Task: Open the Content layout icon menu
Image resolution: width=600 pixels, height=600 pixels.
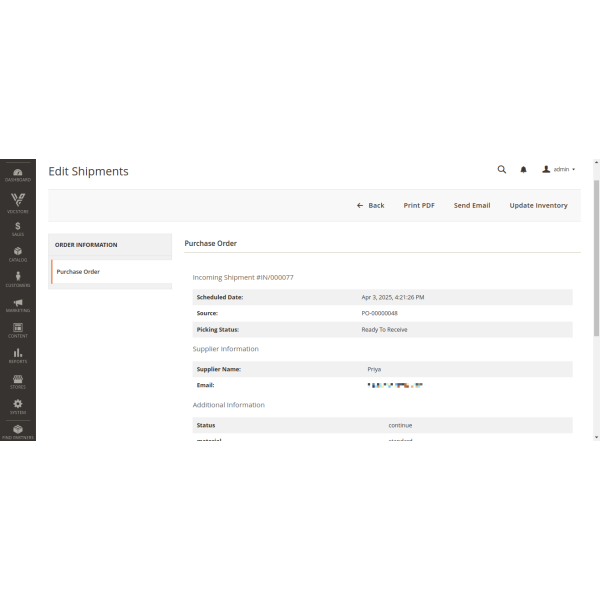Action: [x=18, y=329]
